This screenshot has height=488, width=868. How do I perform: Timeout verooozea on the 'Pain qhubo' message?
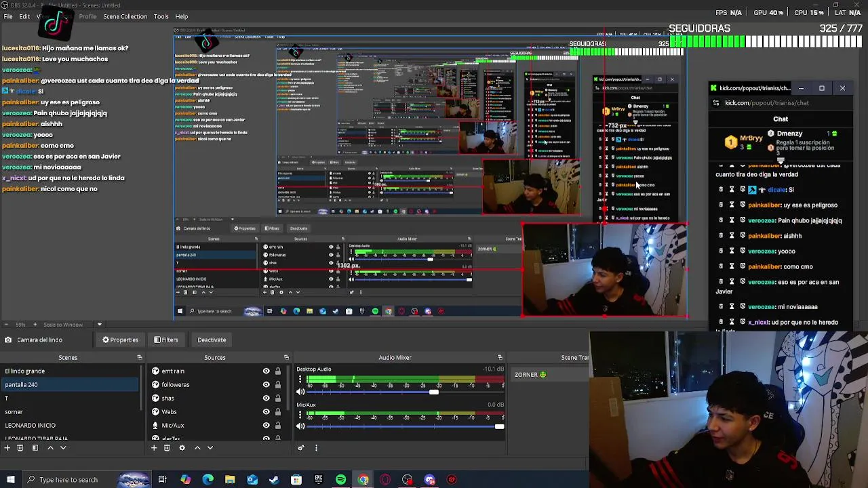tap(732, 220)
